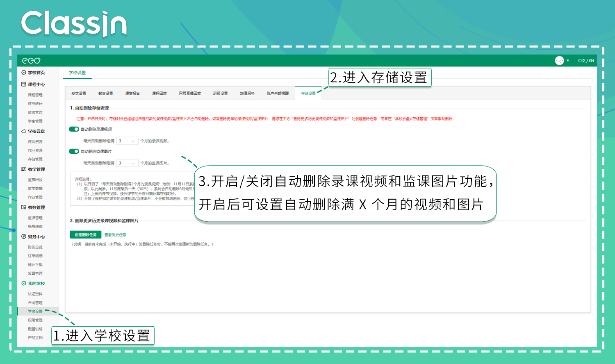Open 订单明细 in the sidebar
Screen dimensions: 615x364
click(35, 256)
